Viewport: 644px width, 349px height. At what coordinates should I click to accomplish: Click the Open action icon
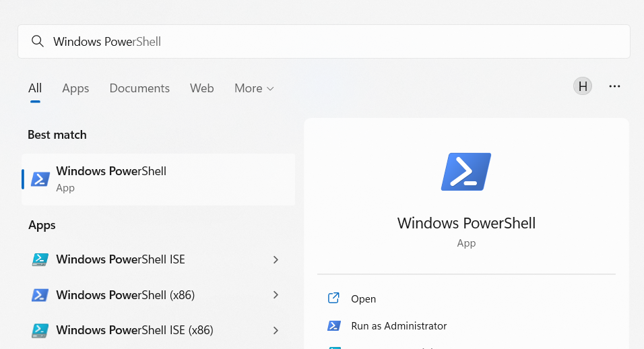point(333,298)
